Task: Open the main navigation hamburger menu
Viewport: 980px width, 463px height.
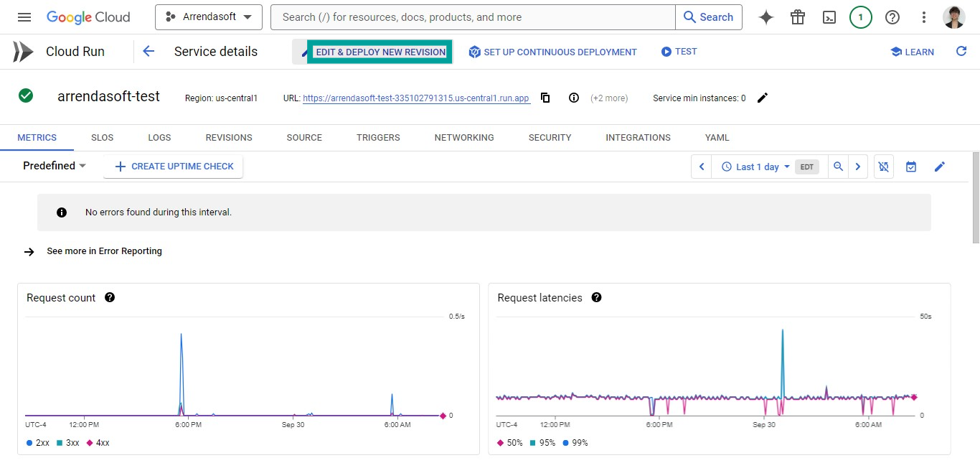Action: (24, 17)
